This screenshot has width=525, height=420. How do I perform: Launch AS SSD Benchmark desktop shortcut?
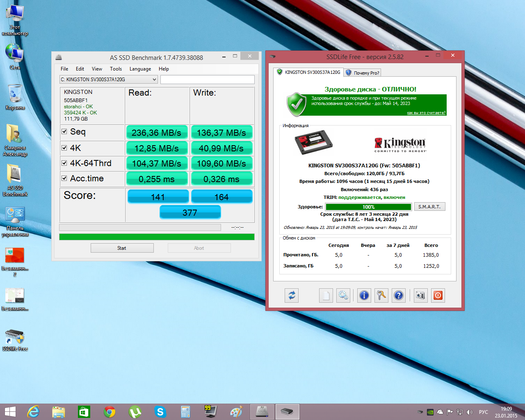pyautogui.click(x=15, y=180)
